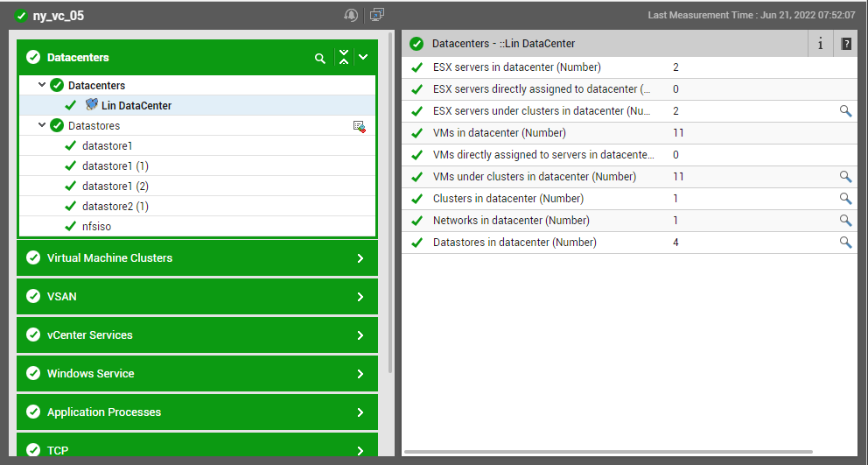Expand the vCenter Services layer

pyautogui.click(x=360, y=335)
